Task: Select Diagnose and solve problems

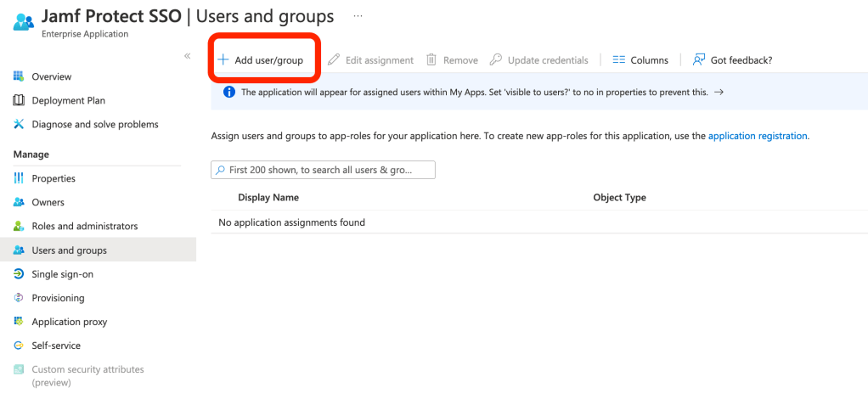Action: coord(94,124)
